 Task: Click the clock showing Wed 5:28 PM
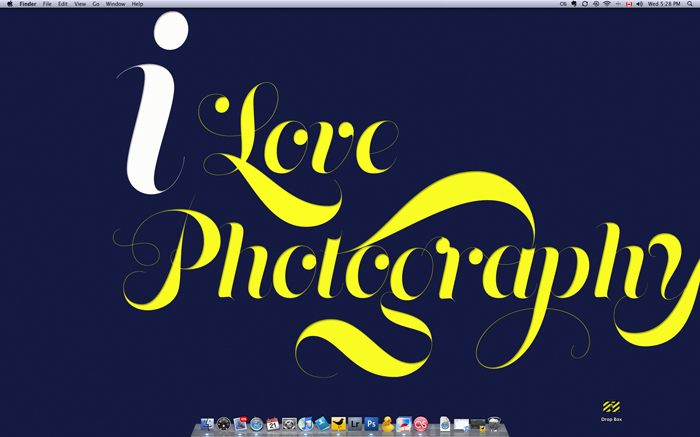pos(664,4)
